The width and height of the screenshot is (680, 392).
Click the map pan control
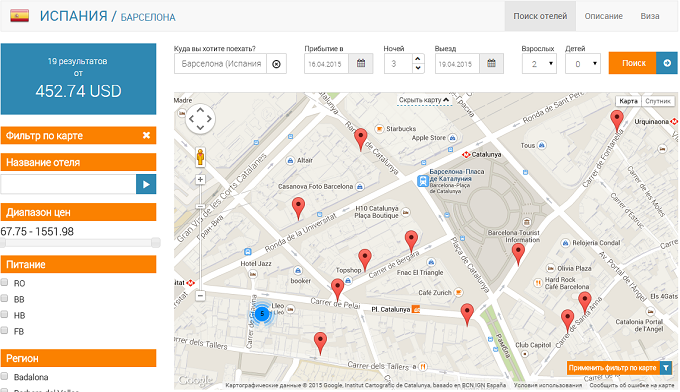click(x=200, y=119)
